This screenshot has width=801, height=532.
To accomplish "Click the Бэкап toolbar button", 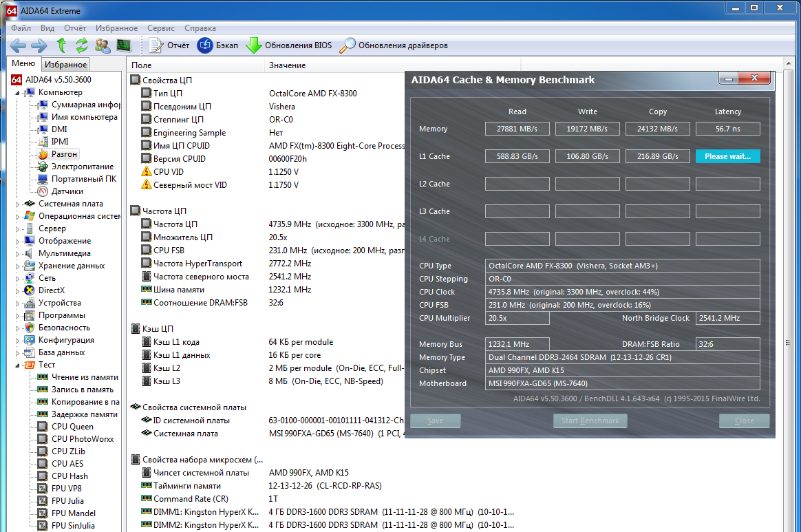I will click(x=217, y=45).
